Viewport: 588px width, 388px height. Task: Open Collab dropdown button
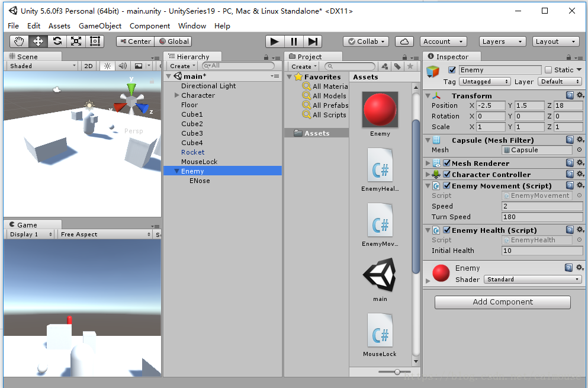(365, 41)
